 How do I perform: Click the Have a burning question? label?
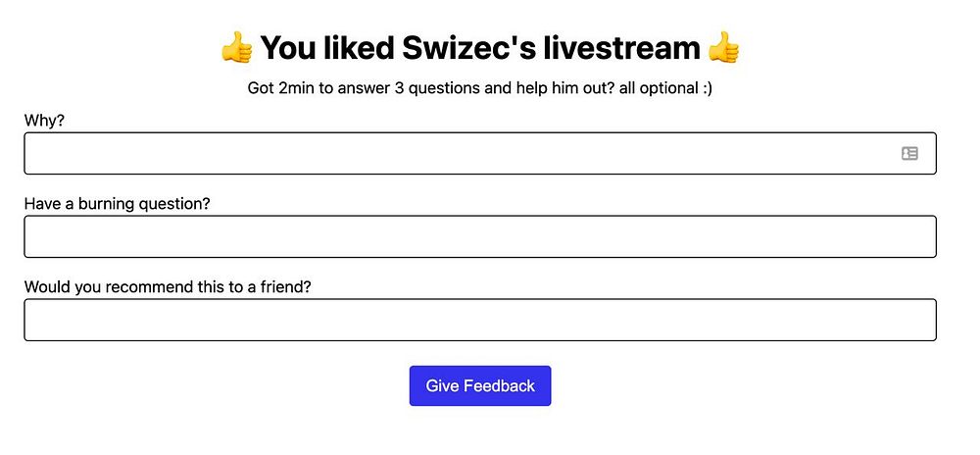(117, 204)
